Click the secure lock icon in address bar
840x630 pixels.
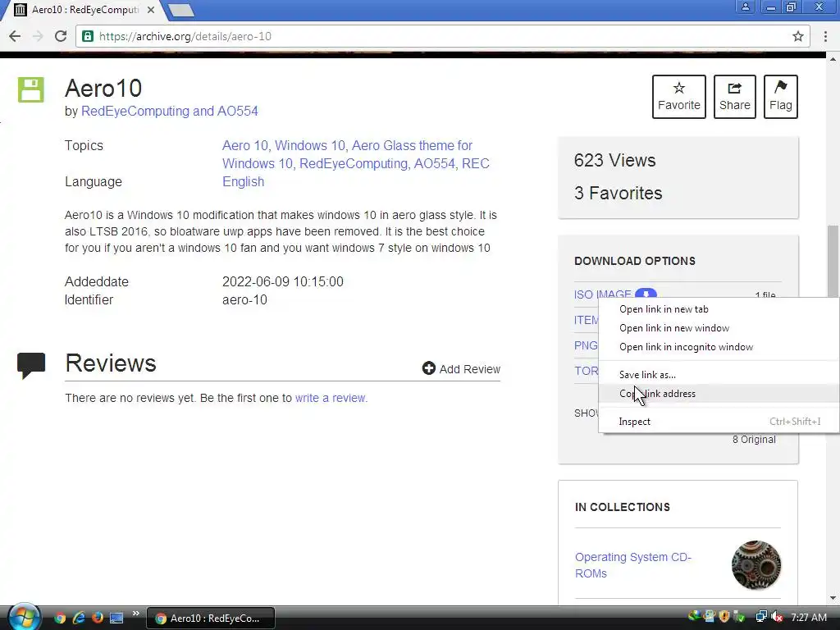(x=87, y=36)
